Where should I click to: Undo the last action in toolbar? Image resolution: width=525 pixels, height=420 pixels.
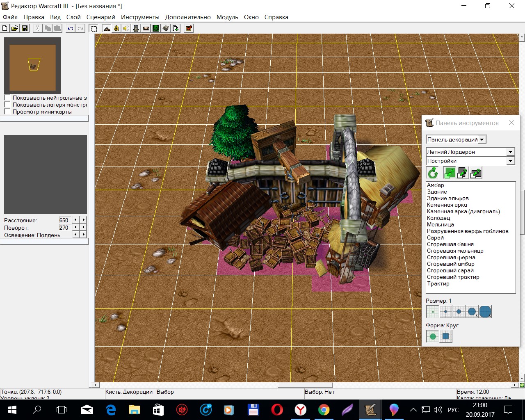click(71, 28)
